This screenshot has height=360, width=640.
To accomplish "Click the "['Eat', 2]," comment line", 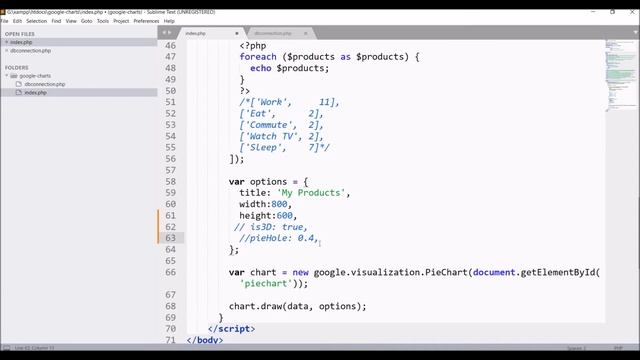I will [x=281, y=113].
